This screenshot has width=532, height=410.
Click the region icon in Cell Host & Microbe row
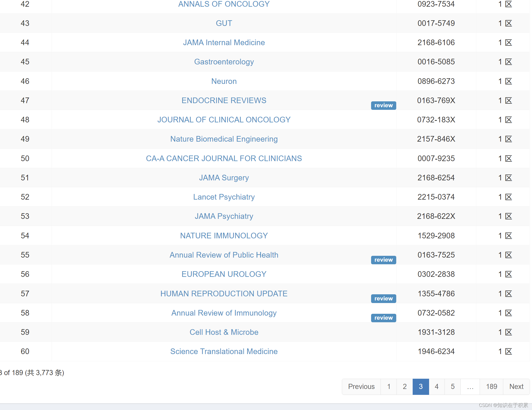[x=508, y=332]
